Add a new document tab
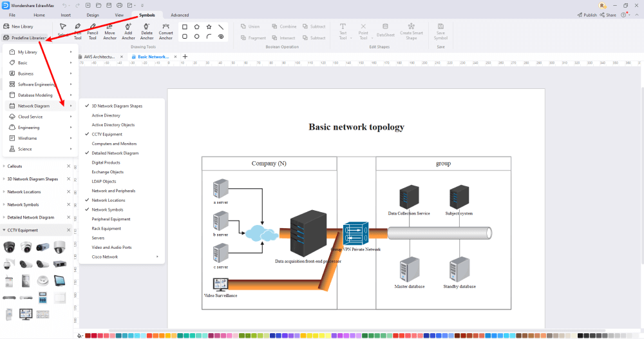 185,57
